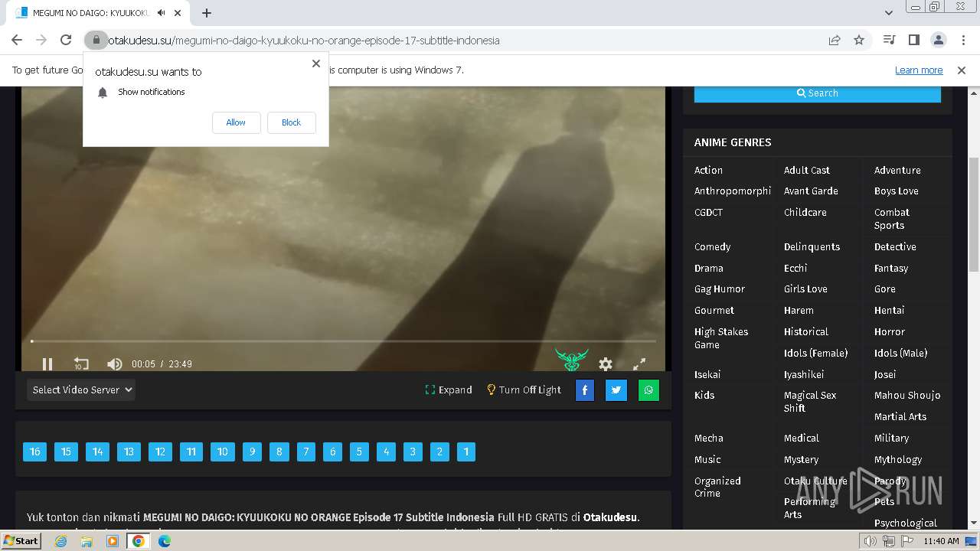Go back to previous page
This screenshot has width=980, height=551.
pyautogui.click(x=17, y=40)
